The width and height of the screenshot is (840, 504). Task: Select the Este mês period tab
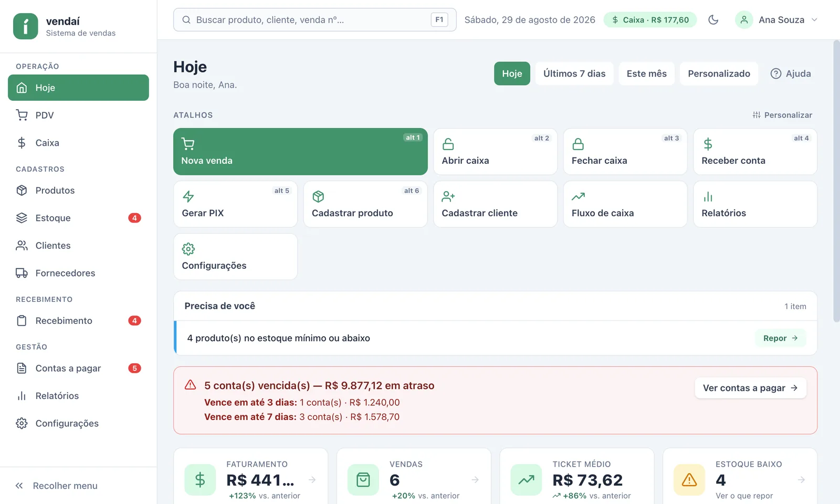coord(646,73)
